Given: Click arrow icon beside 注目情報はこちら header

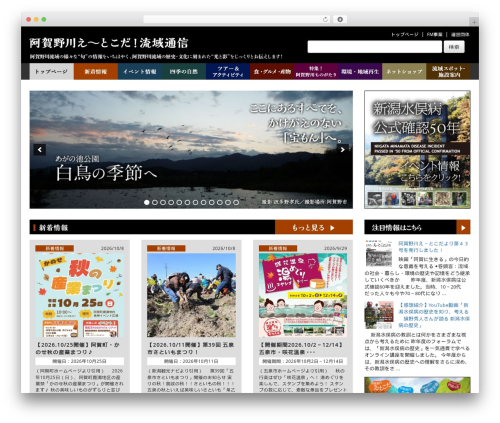Looking at the screenshot, I should point(463,228).
